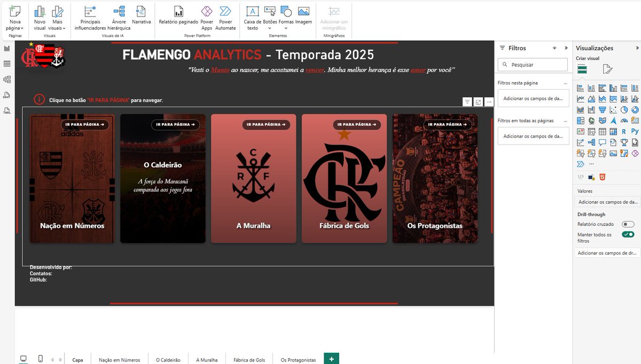Viewport: 641px width, 364px height.
Task: Open focus mode on the selected visual
Action: pyautogui.click(x=479, y=101)
